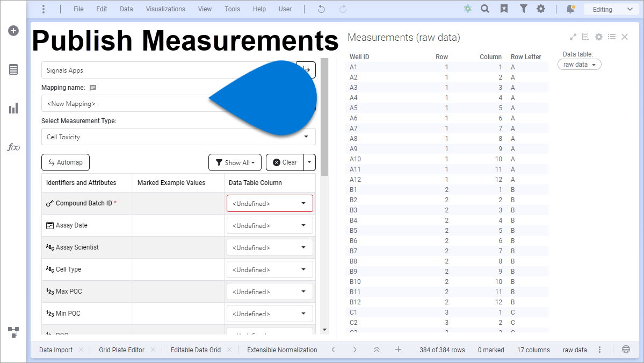Open the Editing mode dropdown
This screenshot has width=644, height=363.
coord(611,10)
